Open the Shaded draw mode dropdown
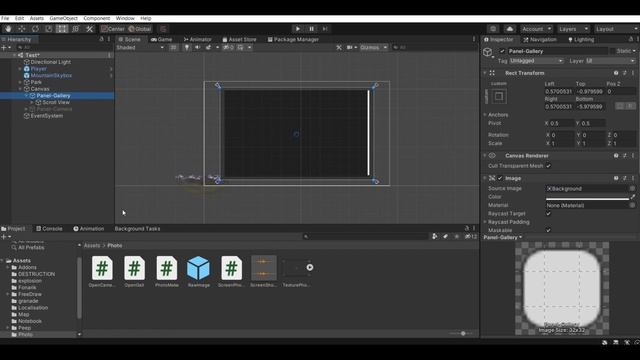 tap(140, 47)
